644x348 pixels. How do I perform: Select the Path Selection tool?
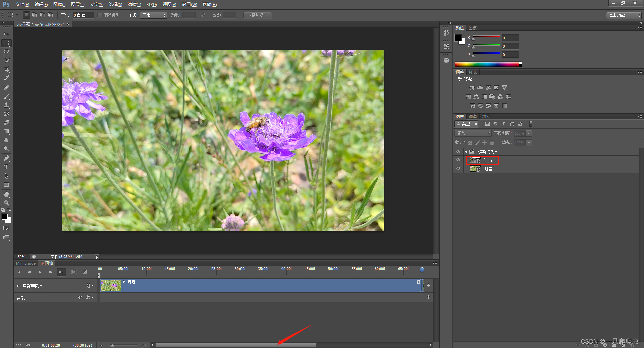tap(6, 176)
